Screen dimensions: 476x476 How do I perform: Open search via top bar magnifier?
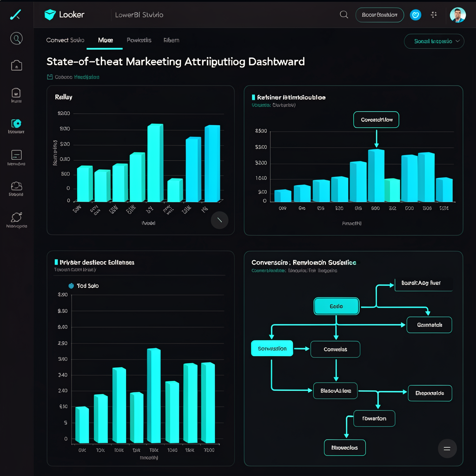344,14
